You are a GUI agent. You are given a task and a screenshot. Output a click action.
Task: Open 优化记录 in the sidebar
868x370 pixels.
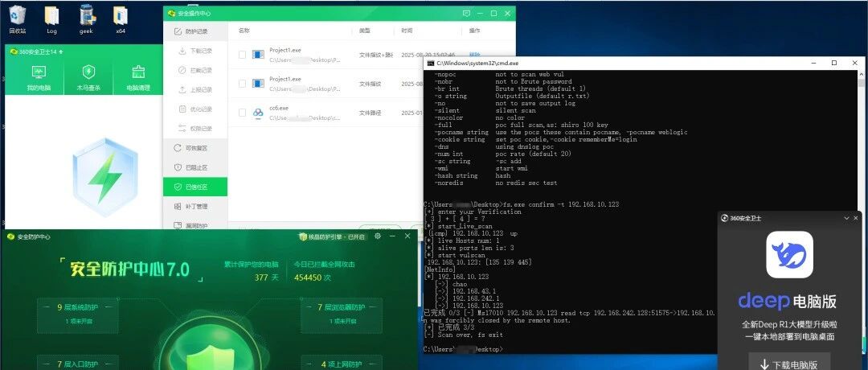(x=195, y=109)
